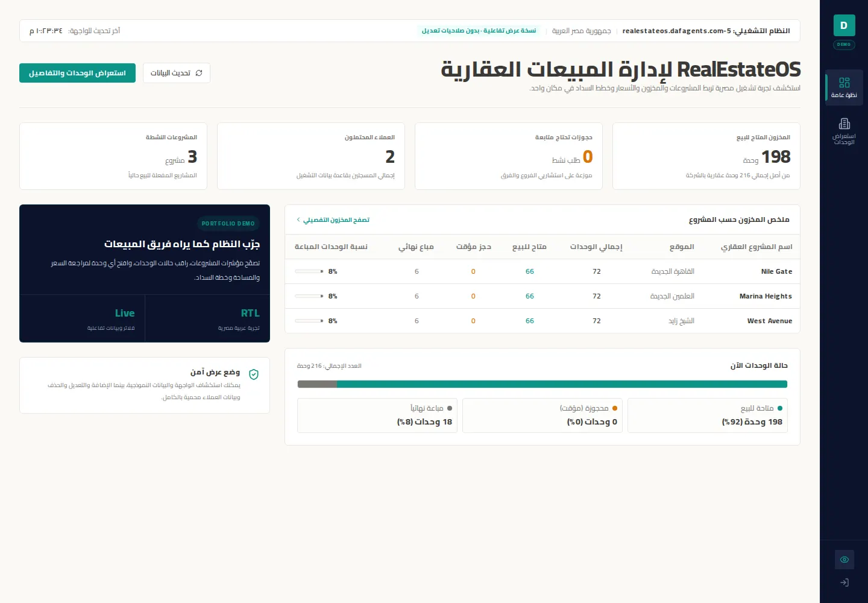Viewport: 868px width, 603px height.
Task: Open the المشروعات النشطة card
Action: 113,156
